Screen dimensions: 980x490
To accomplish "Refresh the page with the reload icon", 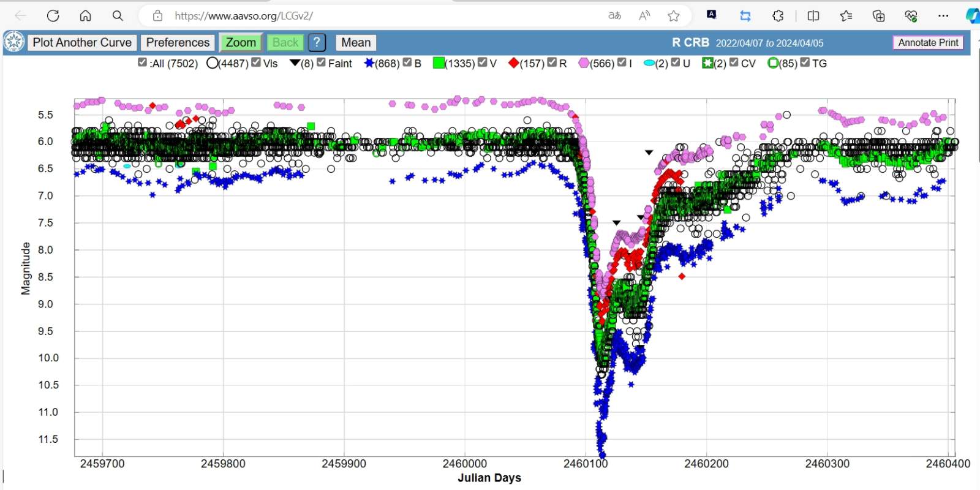I will click(53, 16).
